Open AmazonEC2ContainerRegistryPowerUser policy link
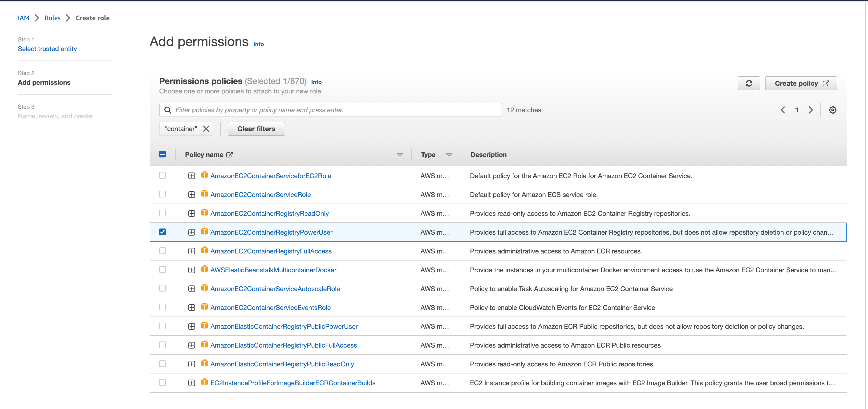The image size is (868, 409). (x=271, y=232)
